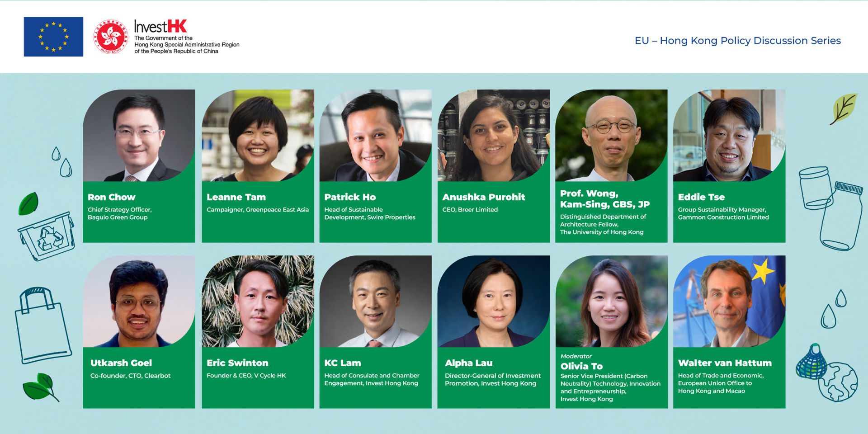
Task: Click the InvestHK wordmark text
Action: (x=160, y=27)
